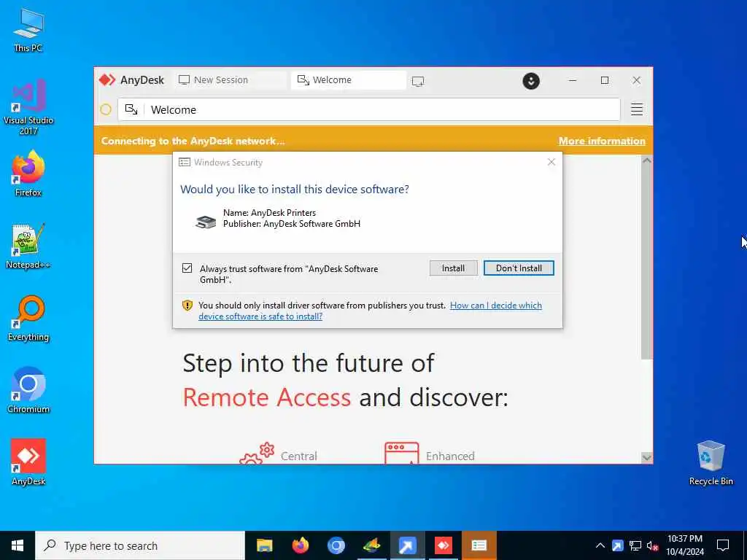Click the AnyDesk scrollbar up arrow
The image size is (747, 560).
646,161
